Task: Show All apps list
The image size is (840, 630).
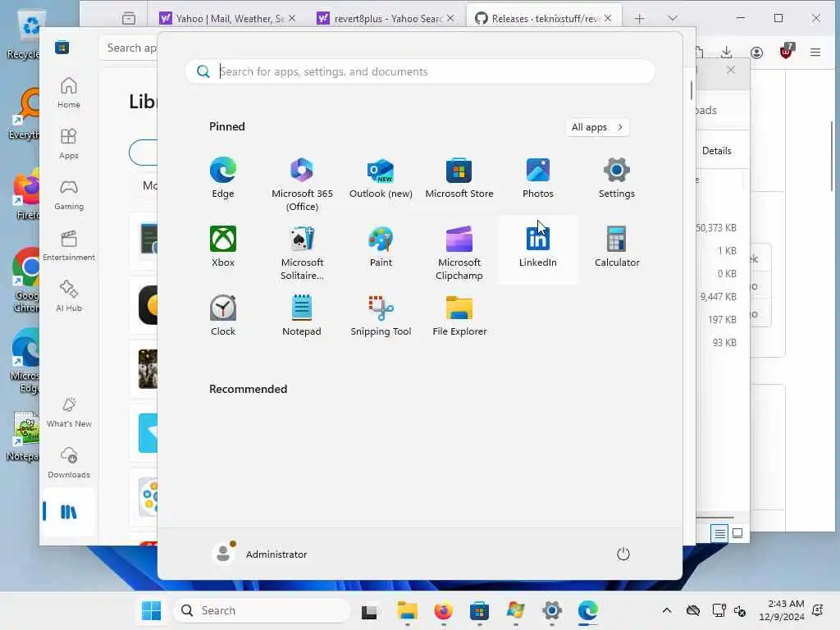Action: pos(597,127)
